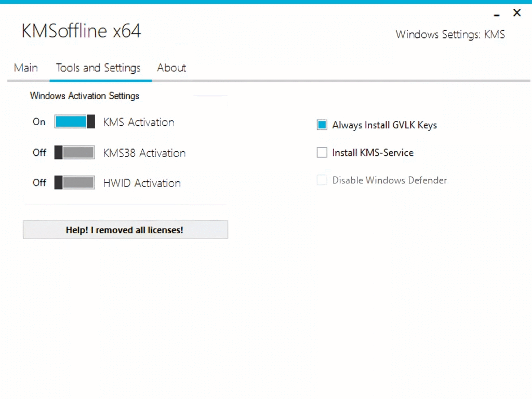
Task: Click the Windows Settings: KMS indicator
Action: (x=450, y=34)
